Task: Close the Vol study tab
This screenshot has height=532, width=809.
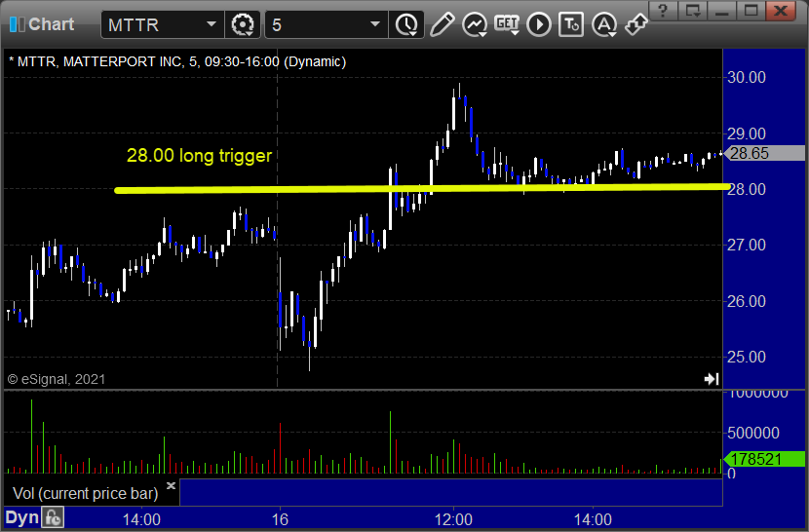Action: pyautogui.click(x=171, y=485)
